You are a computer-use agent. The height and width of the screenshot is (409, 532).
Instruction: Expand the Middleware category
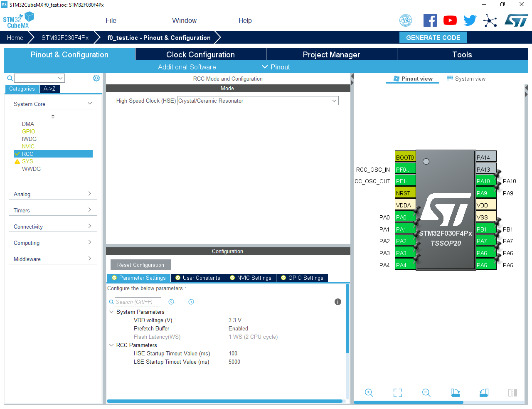[x=90, y=259]
